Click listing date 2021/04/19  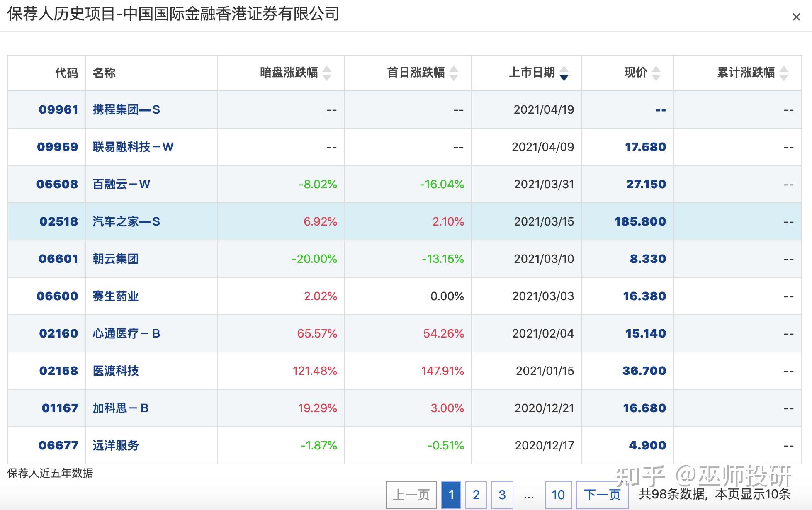[544, 109]
